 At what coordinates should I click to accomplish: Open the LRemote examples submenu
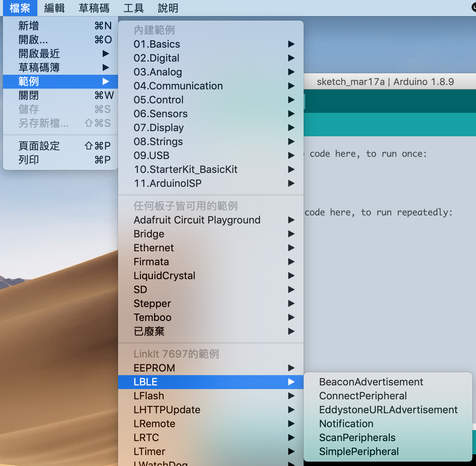click(x=211, y=424)
